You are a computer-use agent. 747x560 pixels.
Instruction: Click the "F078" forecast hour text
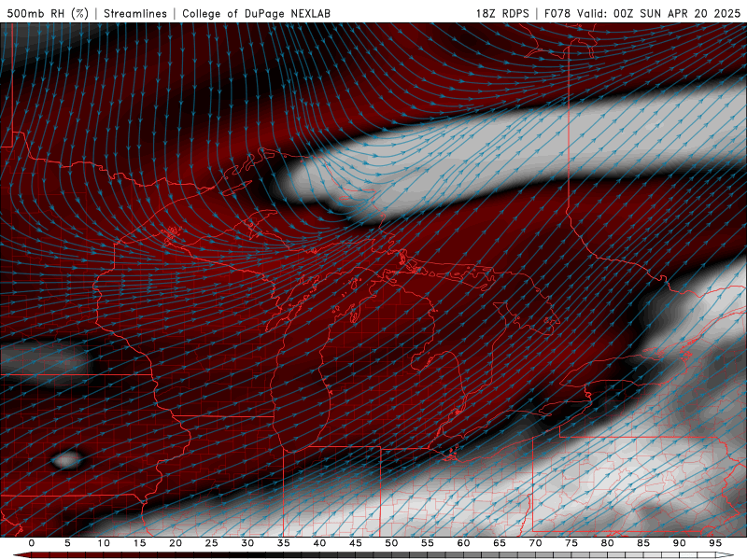coord(557,13)
